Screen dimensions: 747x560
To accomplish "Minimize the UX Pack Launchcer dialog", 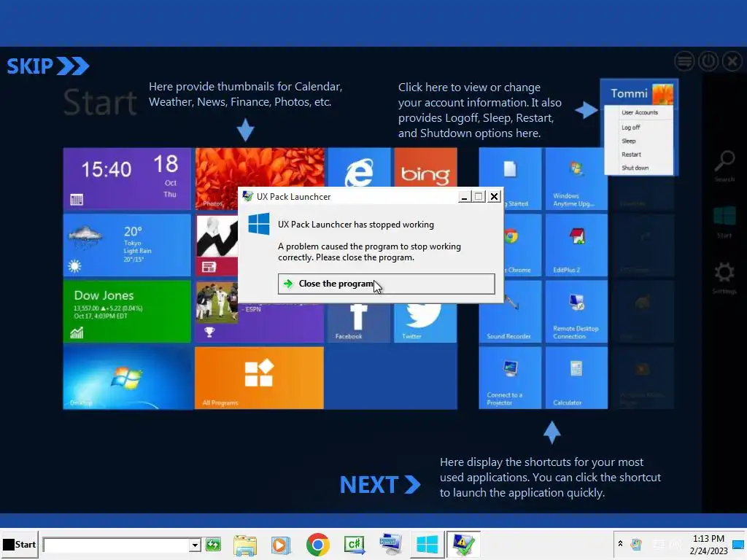I will pyautogui.click(x=464, y=197).
